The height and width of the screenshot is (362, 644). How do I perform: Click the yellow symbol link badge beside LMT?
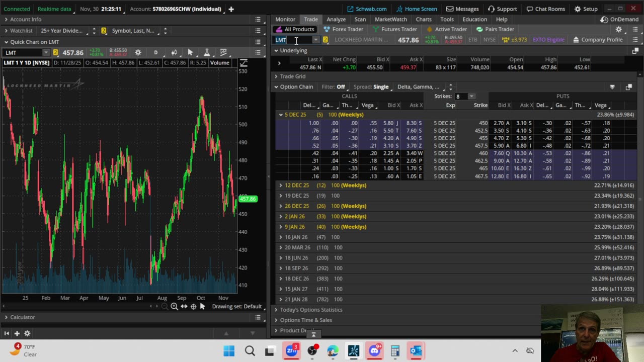point(325,40)
